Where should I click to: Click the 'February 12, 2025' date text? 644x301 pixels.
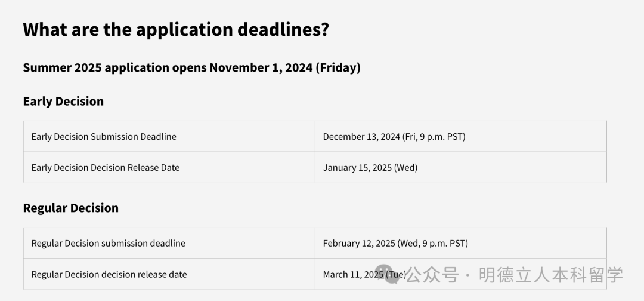pos(359,244)
